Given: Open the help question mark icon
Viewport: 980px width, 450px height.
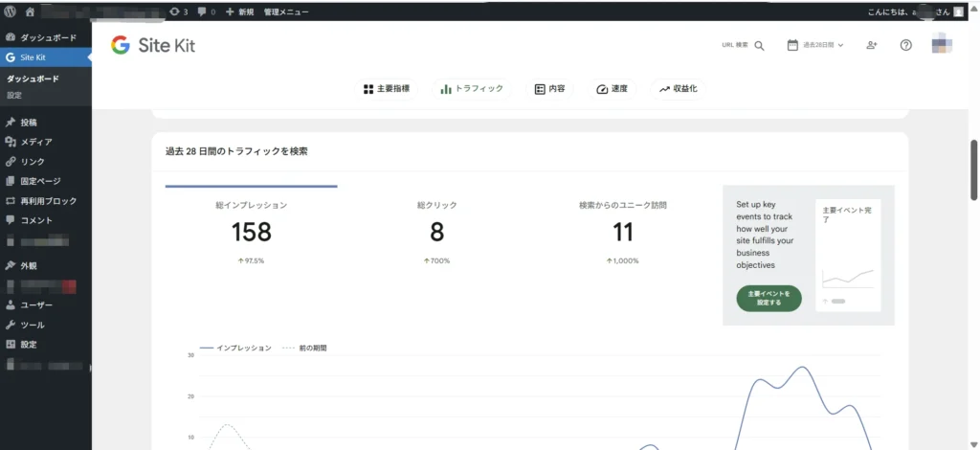Looking at the screenshot, I should 905,45.
